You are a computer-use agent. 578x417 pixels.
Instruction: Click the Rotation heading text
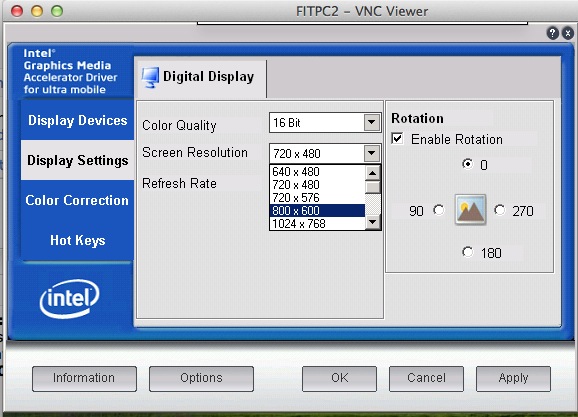(417, 118)
